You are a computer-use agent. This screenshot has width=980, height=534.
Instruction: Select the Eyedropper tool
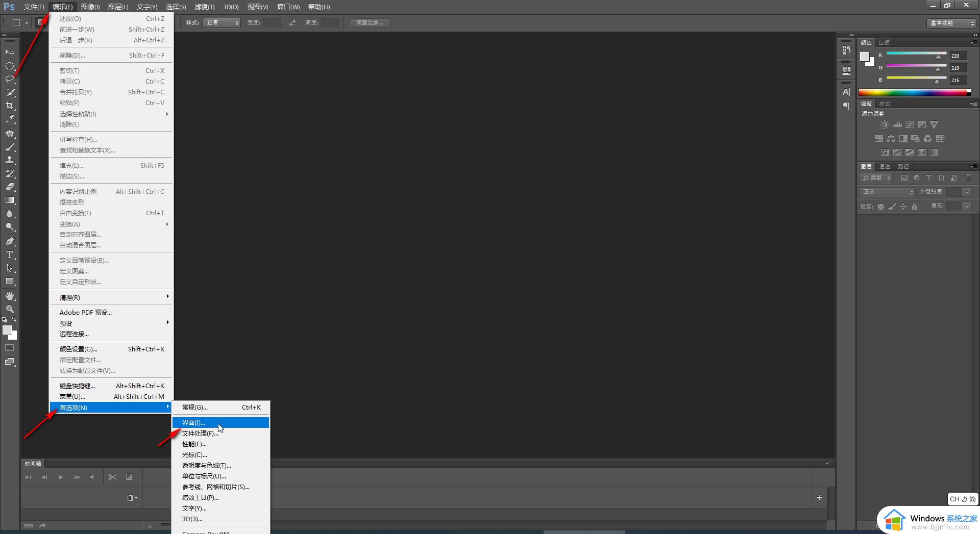[x=10, y=119]
